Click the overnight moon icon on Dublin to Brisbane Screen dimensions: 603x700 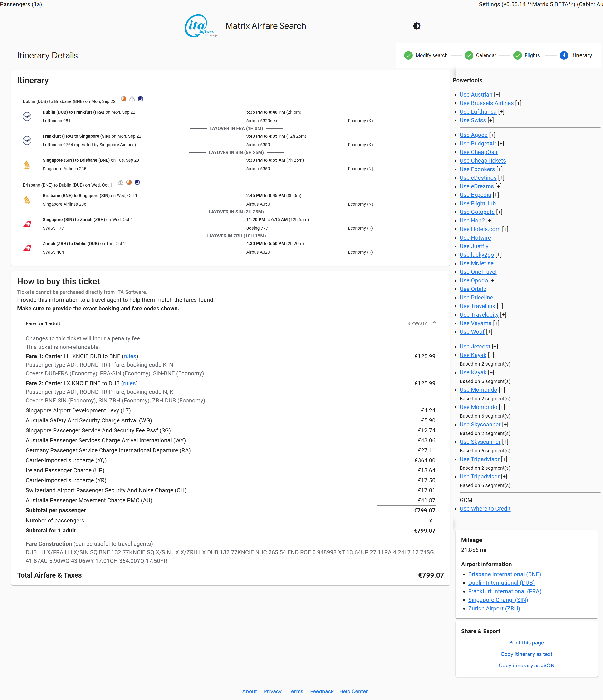tap(140, 99)
